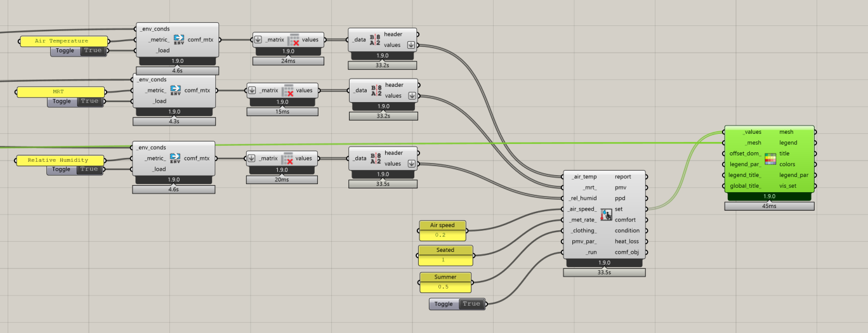868x333 pixels.
Task: Click the Summer panel with value 0.5
Action: [x=445, y=282]
